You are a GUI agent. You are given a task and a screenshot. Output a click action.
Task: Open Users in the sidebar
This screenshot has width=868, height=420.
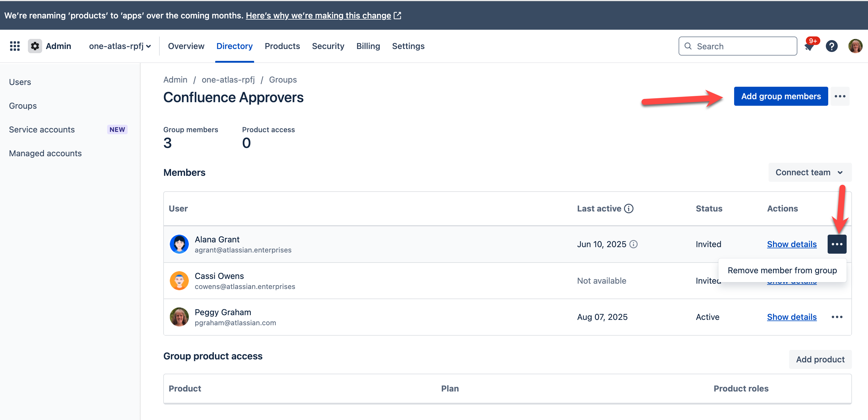20,82
